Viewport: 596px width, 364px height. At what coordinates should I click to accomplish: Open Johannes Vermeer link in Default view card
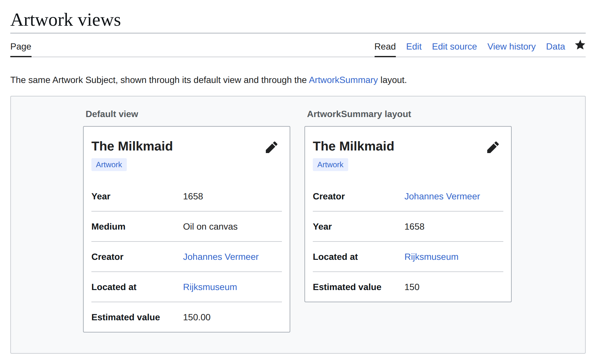(221, 257)
